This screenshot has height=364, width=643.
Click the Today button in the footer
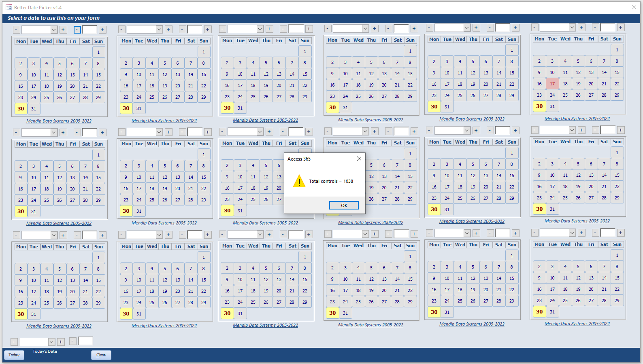(14, 355)
